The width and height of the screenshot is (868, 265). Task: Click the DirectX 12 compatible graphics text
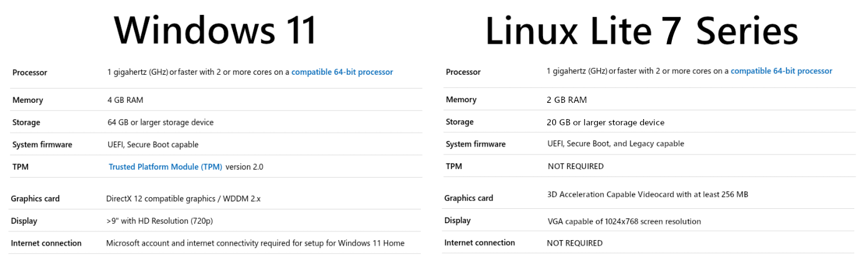pos(183,199)
